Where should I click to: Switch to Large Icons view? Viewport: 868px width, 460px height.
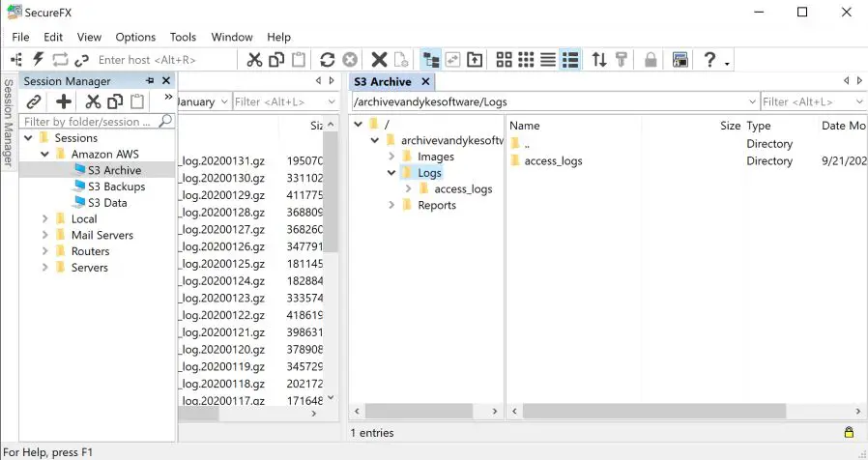coord(504,59)
